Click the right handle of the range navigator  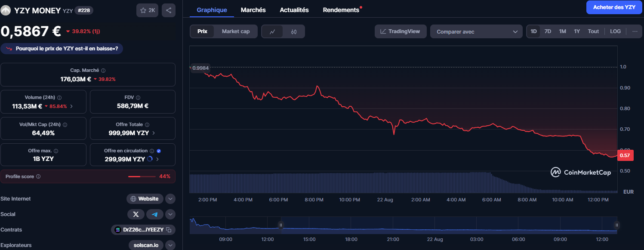pyautogui.click(x=616, y=225)
